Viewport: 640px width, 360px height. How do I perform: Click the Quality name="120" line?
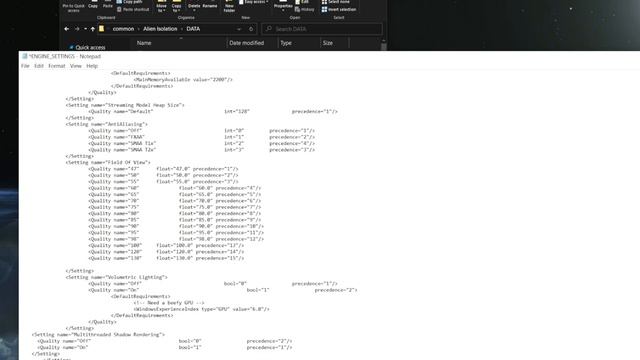tap(166, 252)
